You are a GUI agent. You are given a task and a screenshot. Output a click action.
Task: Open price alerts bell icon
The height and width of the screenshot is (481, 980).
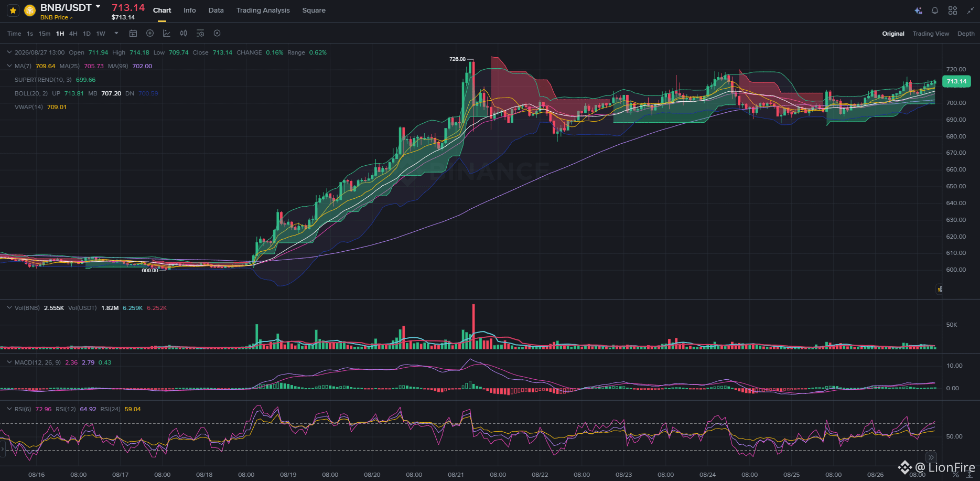tap(935, 10)
